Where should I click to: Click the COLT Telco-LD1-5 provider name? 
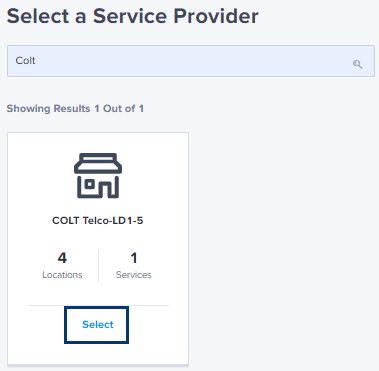coord(98,220)
